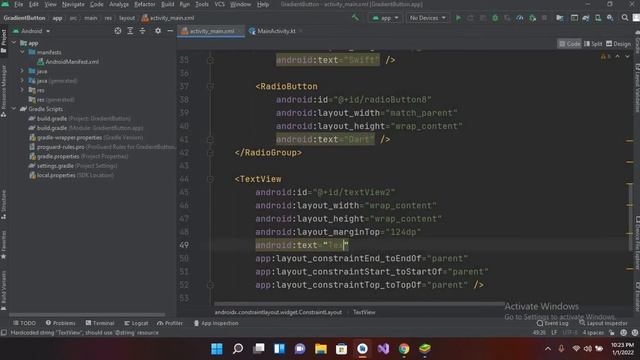
Task: Collapse the Gradle Scripts node
Action: click(x=14, y=109)
